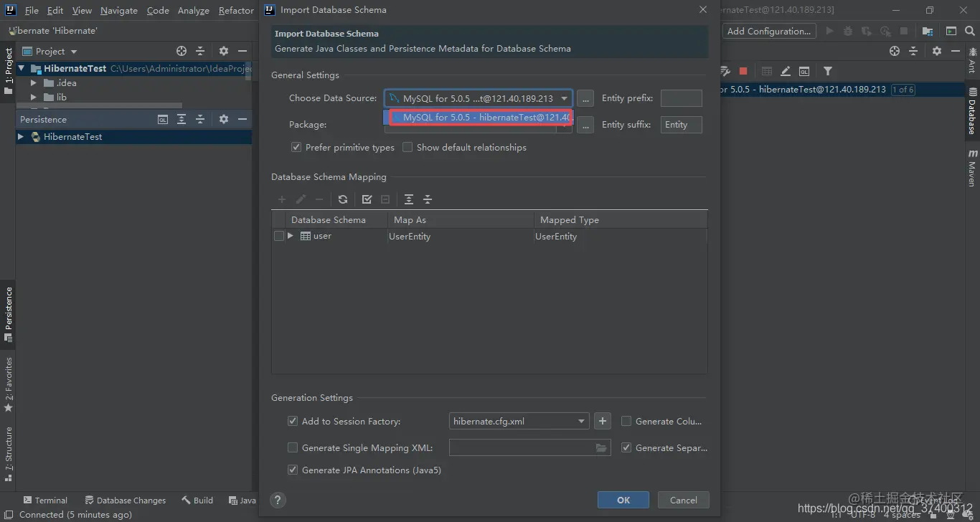Open the Maven vertical side tab

point(972,169)
